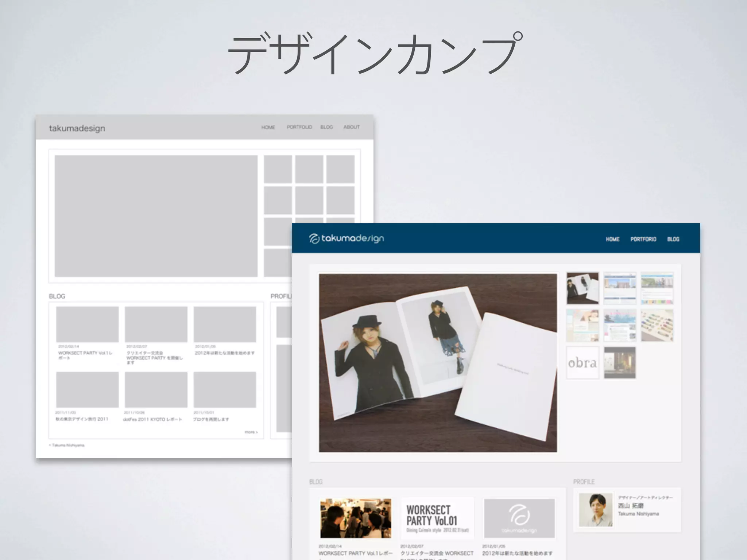Image resolution: width=747 pixels, height=560 pixels.
Task: Click ABOUT in the gray wireframe nav
Action: click(351, 127)
